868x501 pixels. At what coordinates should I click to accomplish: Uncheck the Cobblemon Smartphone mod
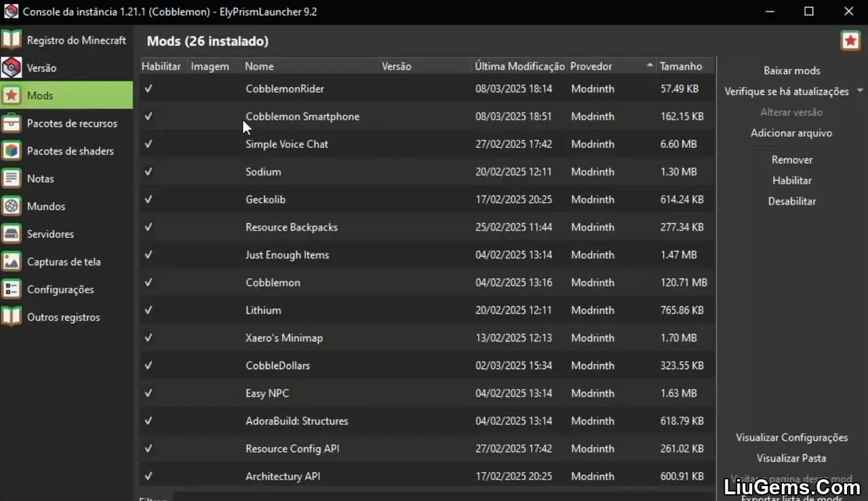tap(149, 117)
